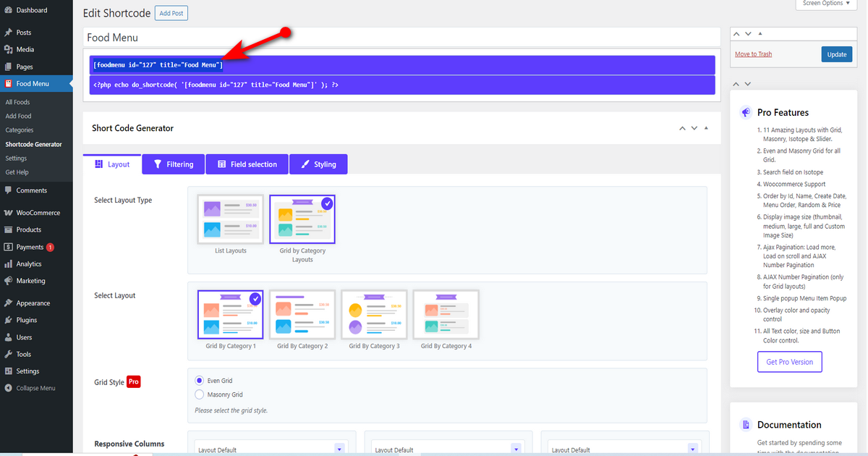868x456 pixels.
Task: Click the Move to Trash link
Action: coord(753,54)
